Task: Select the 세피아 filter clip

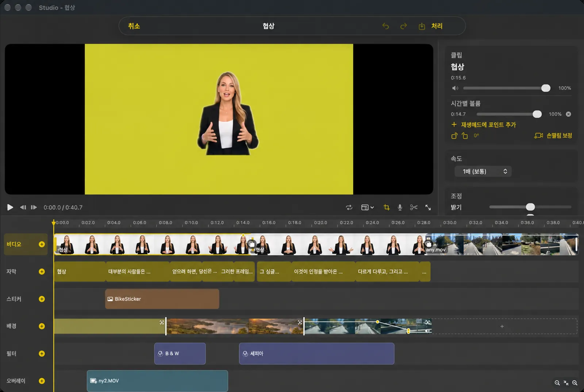Action: click(316, 353)
